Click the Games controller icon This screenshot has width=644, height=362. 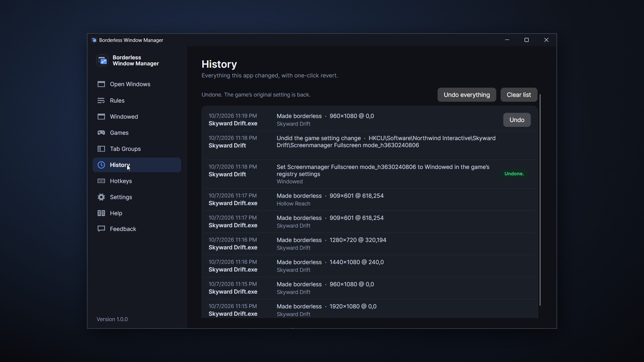pos(101,133)
